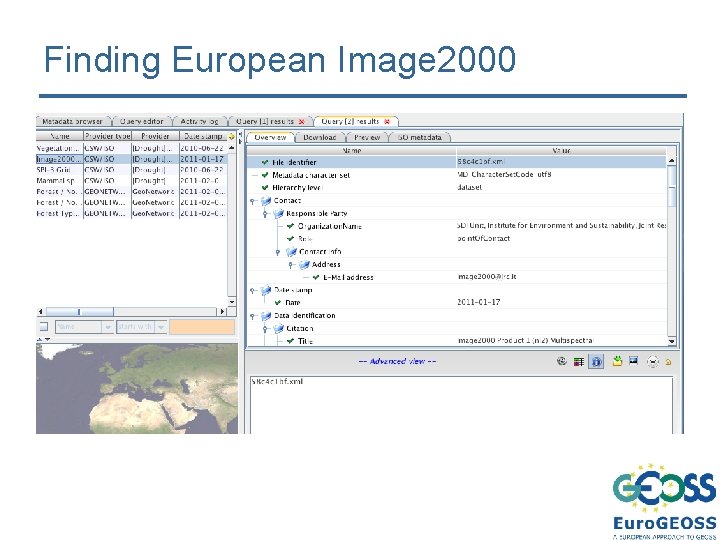Click the small orange icon at toolbar end
The height and width of the screenshot is (540, 720).
[669, 362]
